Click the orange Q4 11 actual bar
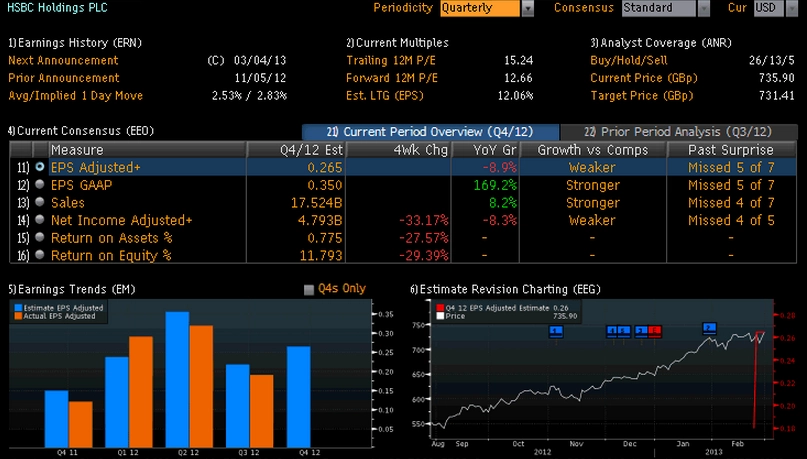Image resolution: width=807 pixels, height=459 pixels. (x=81, y=425)
